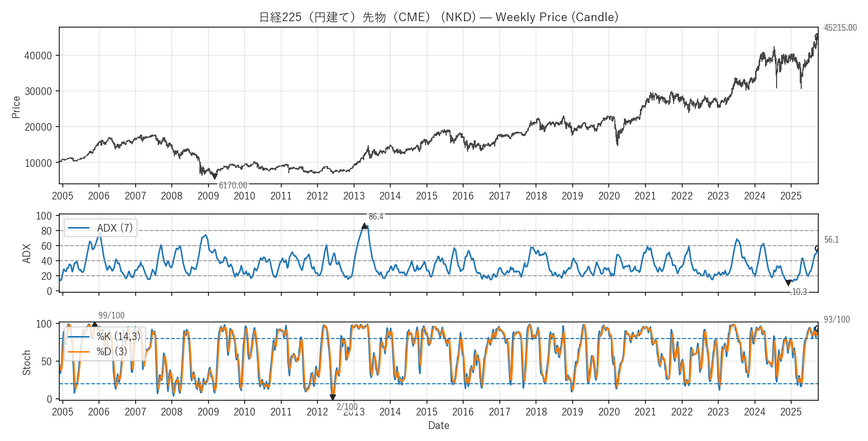This screenshot has height=441, width=868.
Task: Click the 45215.00 price annotation label
Action: pyautogui.click(x=840, y=28)
